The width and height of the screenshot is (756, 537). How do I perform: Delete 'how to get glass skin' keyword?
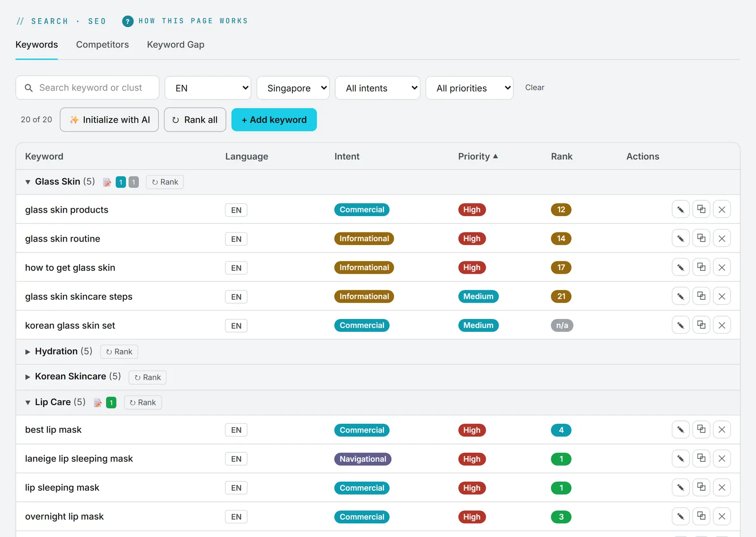[x=722, y=268]
